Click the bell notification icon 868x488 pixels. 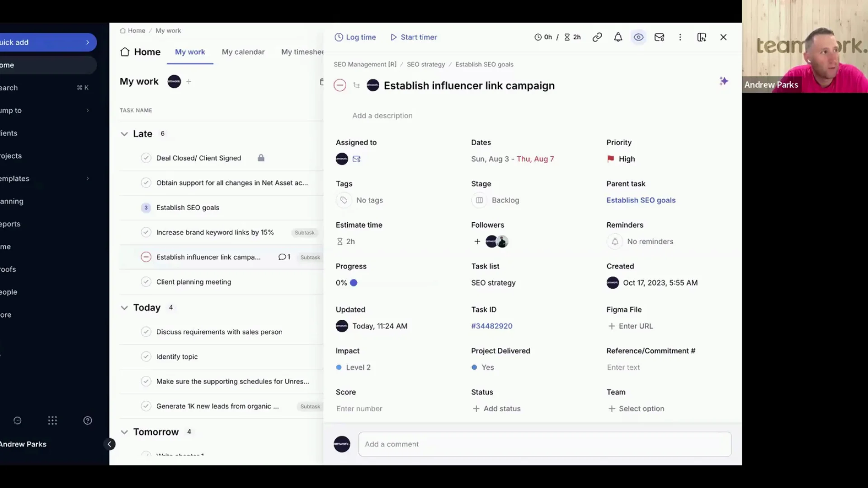pyautogui.click(x=618, y=37)
